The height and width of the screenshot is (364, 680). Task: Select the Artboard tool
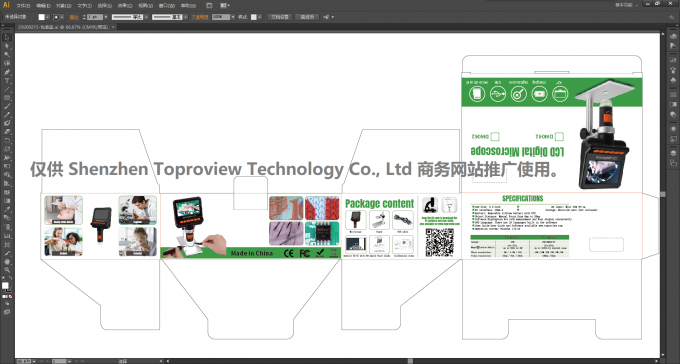click(7, 244)
